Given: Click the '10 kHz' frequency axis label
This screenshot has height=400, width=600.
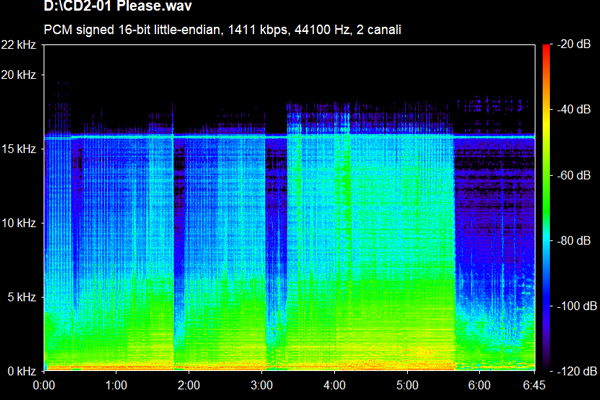Looking at the screenshot, I should coord(19,223).
